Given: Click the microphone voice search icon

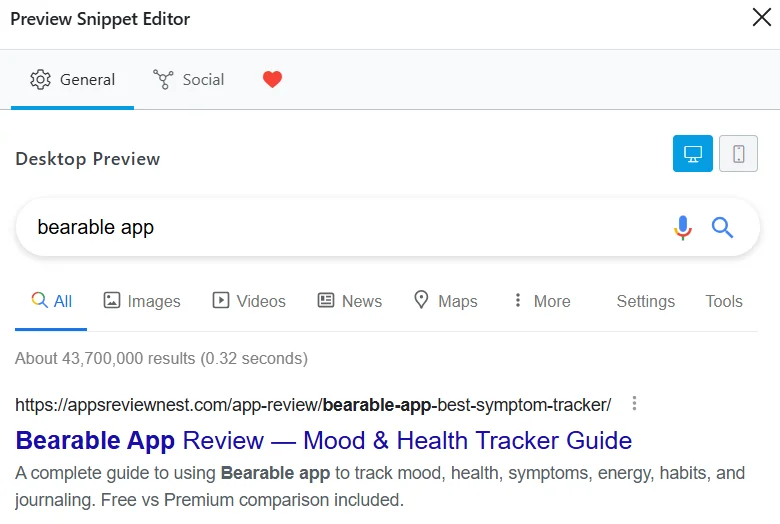Looking at the screenshot, I should [x=683, y=228].
